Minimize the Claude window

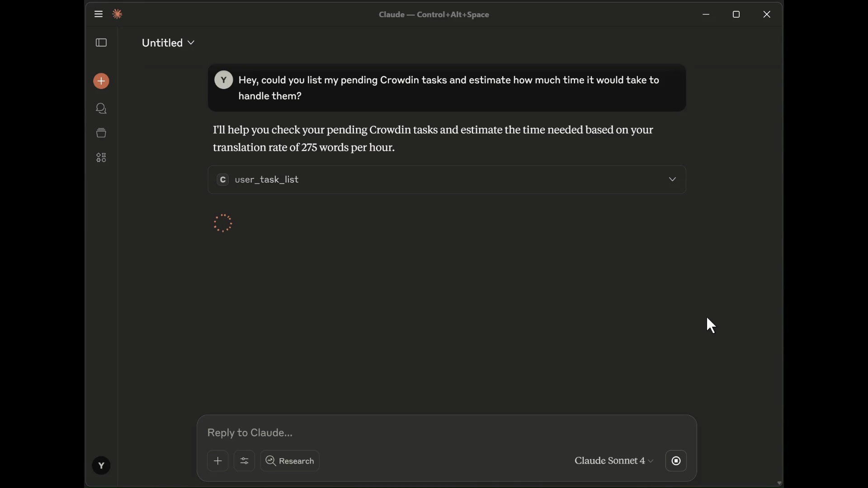pyautogui.click(x=707, y=14)
